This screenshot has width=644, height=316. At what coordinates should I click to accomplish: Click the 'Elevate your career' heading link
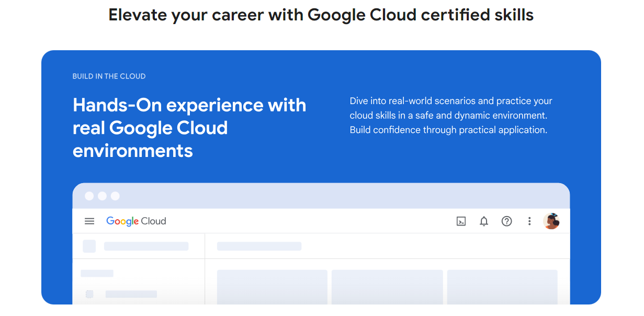tap(321, 15)
